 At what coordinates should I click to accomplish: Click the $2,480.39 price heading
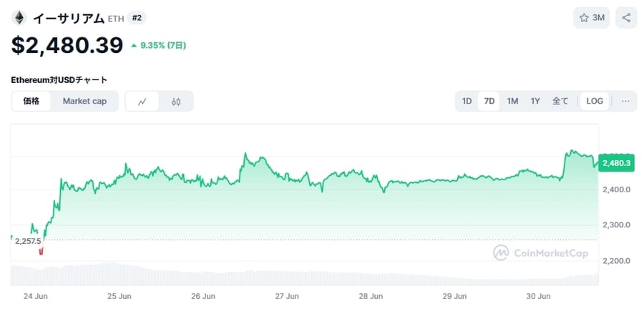(x=67, y=45)
